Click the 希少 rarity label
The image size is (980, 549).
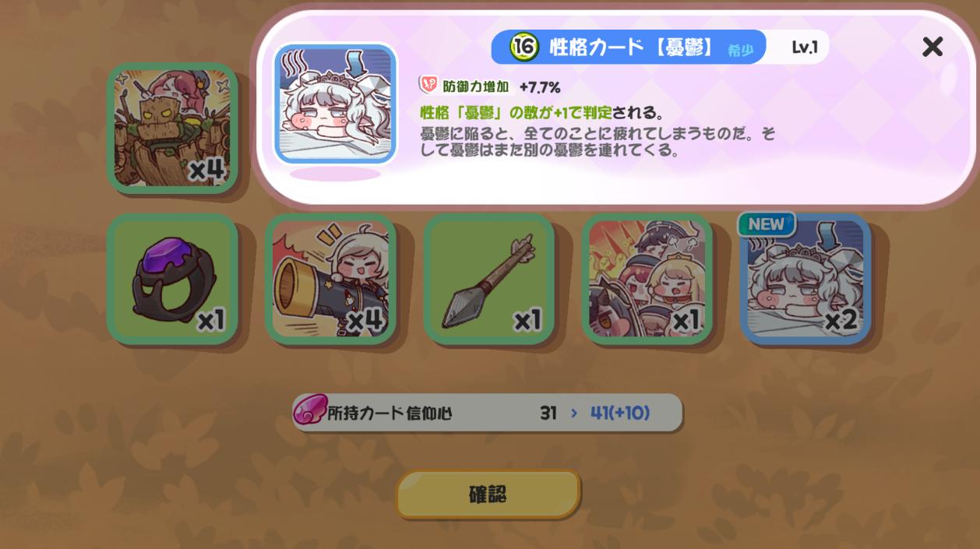tap(741, 50)
